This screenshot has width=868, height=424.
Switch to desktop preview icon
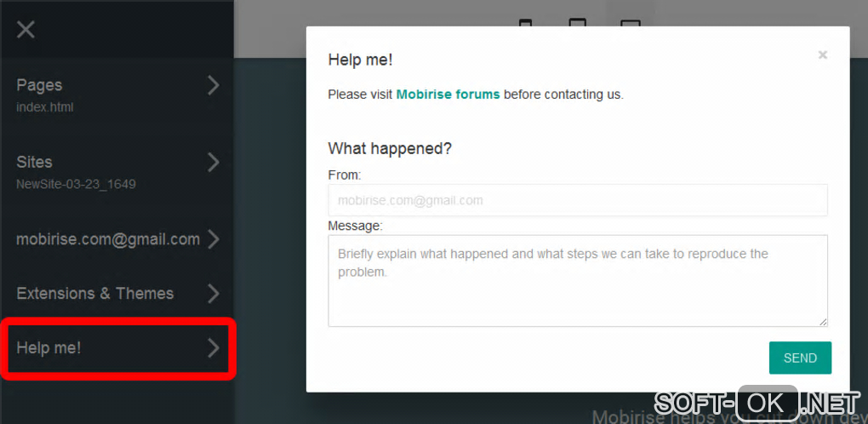[x=631, y=23]
